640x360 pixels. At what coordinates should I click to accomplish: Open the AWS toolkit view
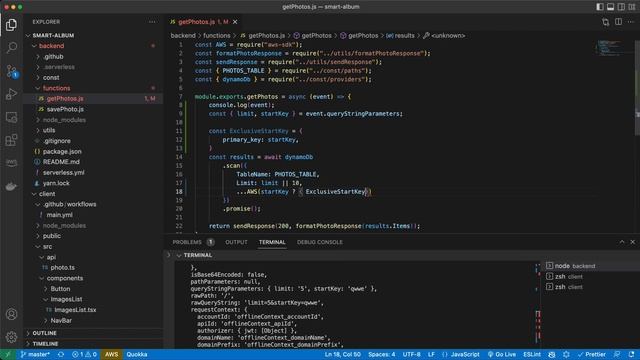(11, 163)
